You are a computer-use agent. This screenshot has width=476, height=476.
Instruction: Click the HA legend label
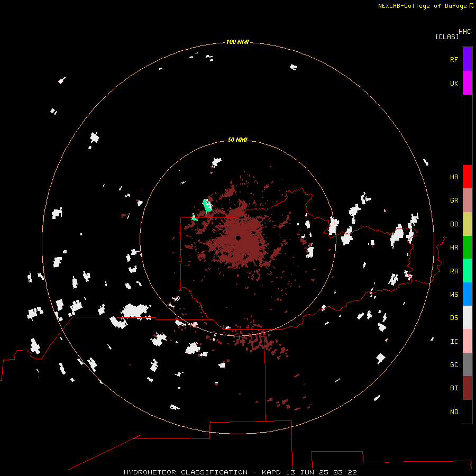coord(454,177)
